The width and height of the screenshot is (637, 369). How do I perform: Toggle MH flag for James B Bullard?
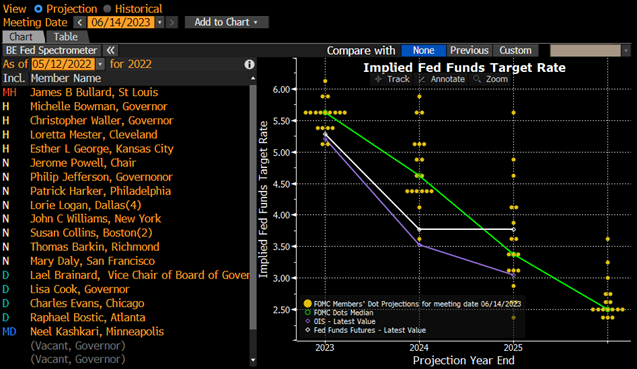[x=9, y=92]
